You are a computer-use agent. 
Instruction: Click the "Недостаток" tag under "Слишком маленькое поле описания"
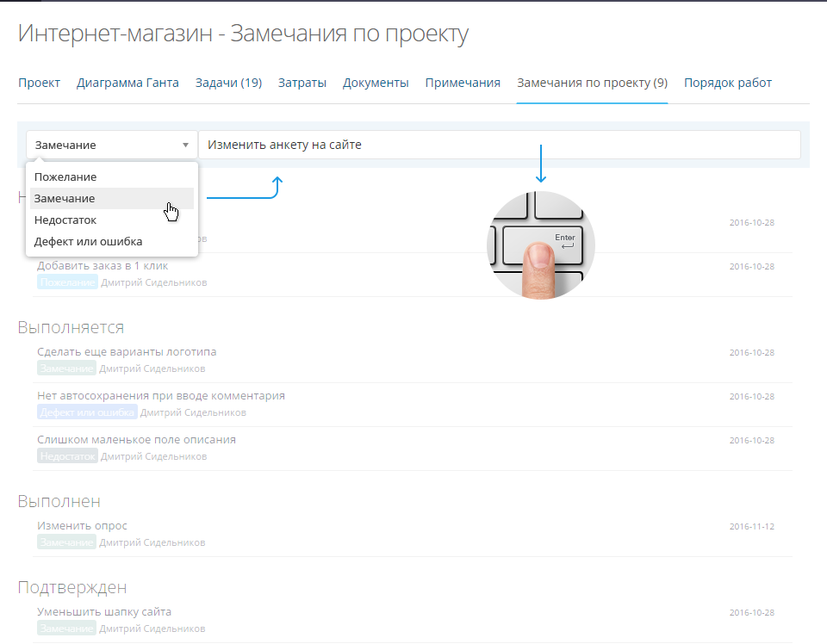pos(67,455)
